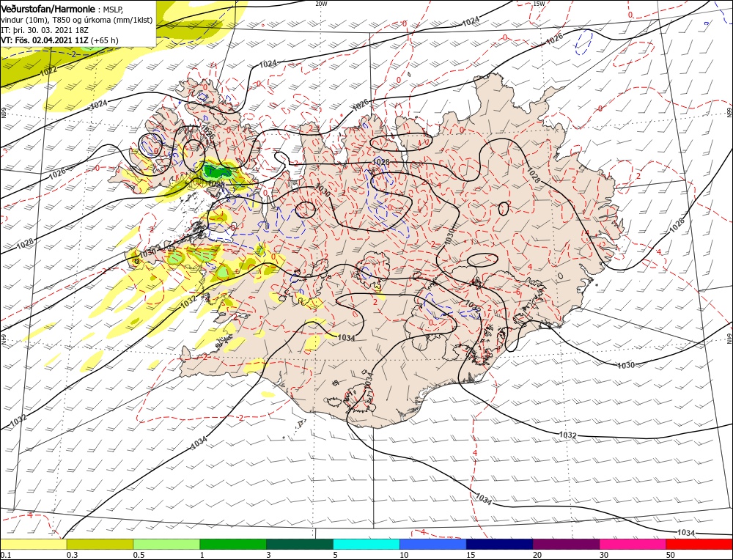Select the pink 30–50 legend swatch

pos(633,544)
